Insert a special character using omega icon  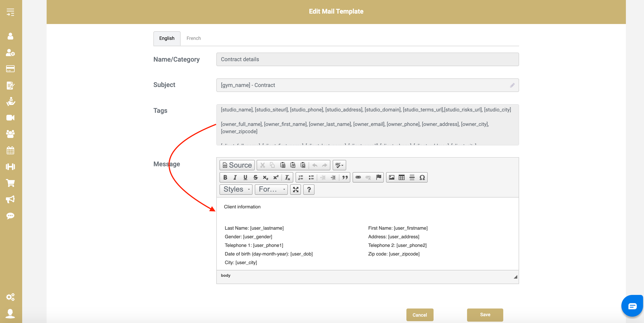point(422,177)
